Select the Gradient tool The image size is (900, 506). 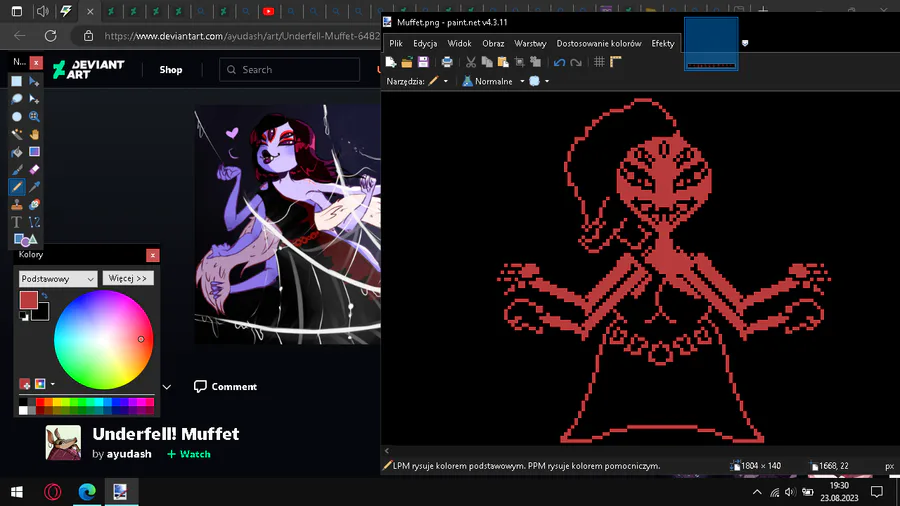[x=34, y=152]
